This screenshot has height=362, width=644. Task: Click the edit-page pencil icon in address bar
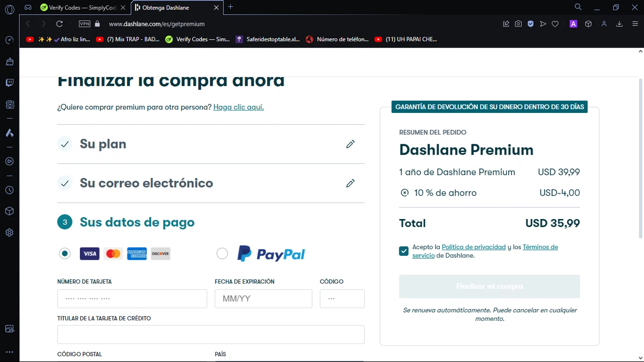pyautogui.click(x=506, y=24)
